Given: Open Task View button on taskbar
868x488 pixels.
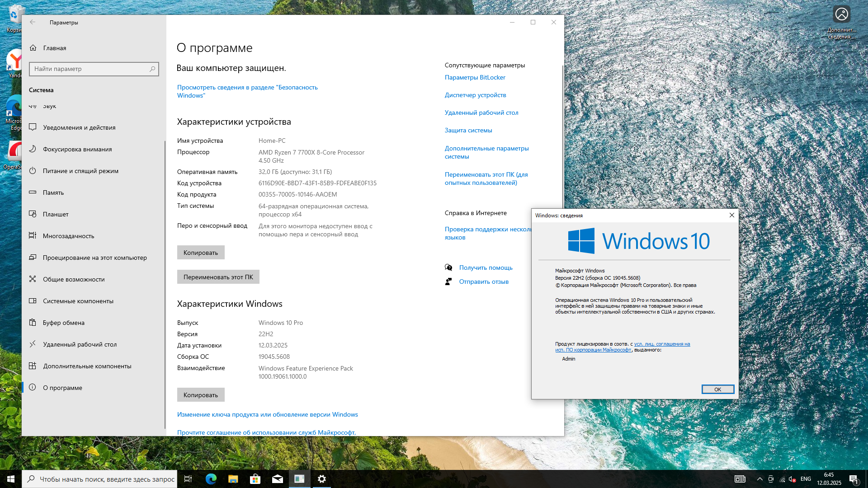Looking at the screenshot, I should [x=188, y=479].
